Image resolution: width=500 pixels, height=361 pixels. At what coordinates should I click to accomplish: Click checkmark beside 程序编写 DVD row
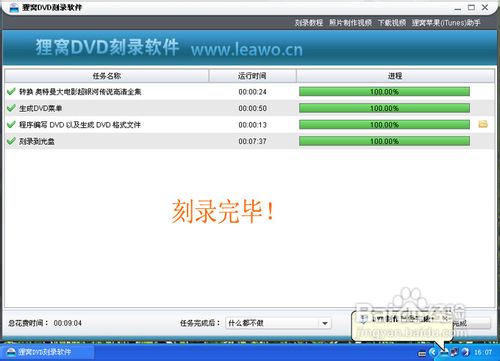11,124
